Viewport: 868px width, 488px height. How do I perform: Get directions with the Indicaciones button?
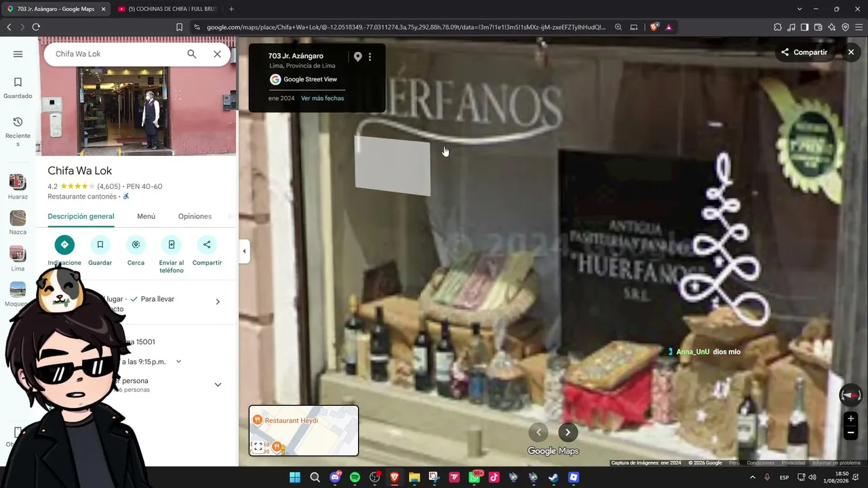(64, 251)
